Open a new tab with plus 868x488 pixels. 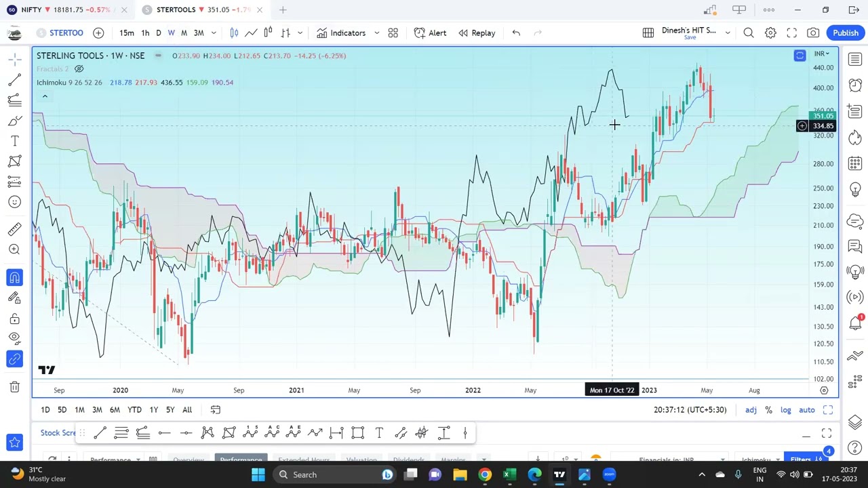click(x=283, y=9)
